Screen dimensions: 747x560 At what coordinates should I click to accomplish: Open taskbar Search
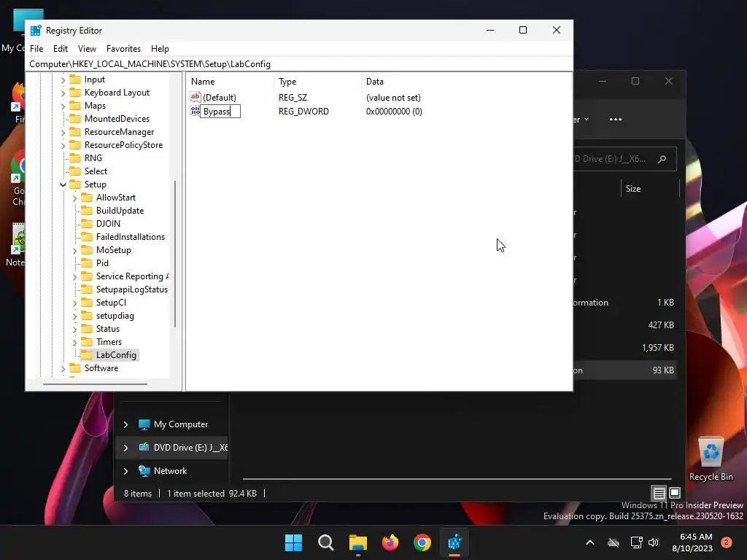[x=326, y=542]
